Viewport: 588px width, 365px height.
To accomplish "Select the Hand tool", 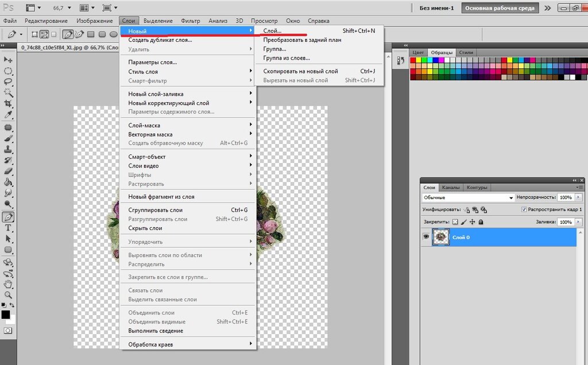I will click(x=8, y=284).
